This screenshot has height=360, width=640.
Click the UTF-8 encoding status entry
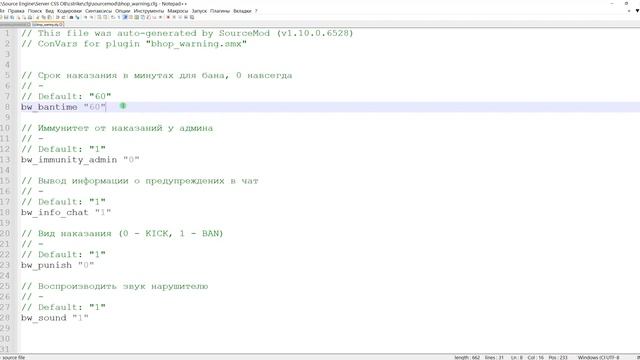click(612, 357)
